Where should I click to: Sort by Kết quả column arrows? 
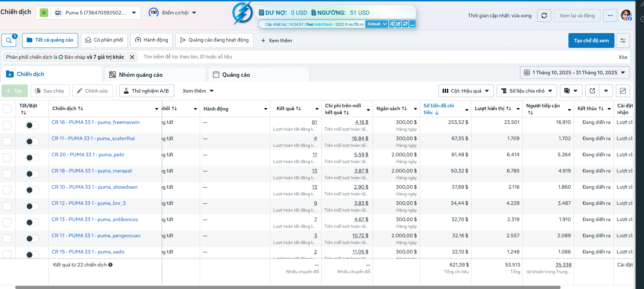[298, 108]
